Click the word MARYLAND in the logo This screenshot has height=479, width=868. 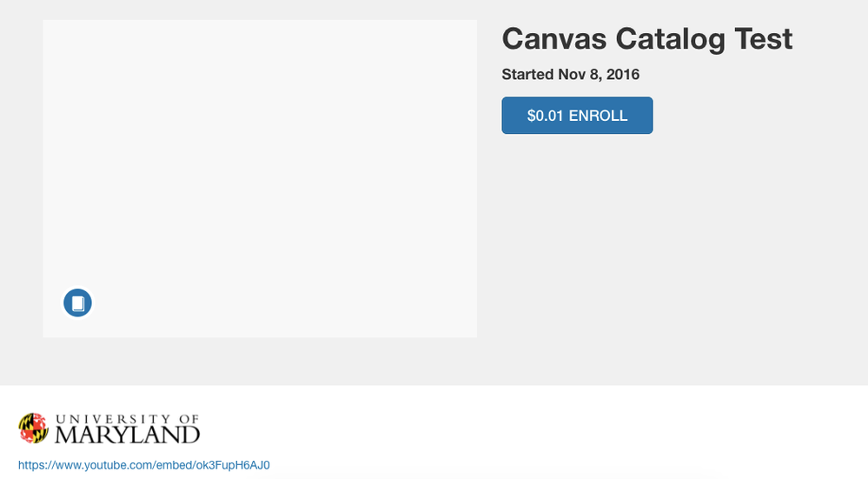(x=128, y=435)
